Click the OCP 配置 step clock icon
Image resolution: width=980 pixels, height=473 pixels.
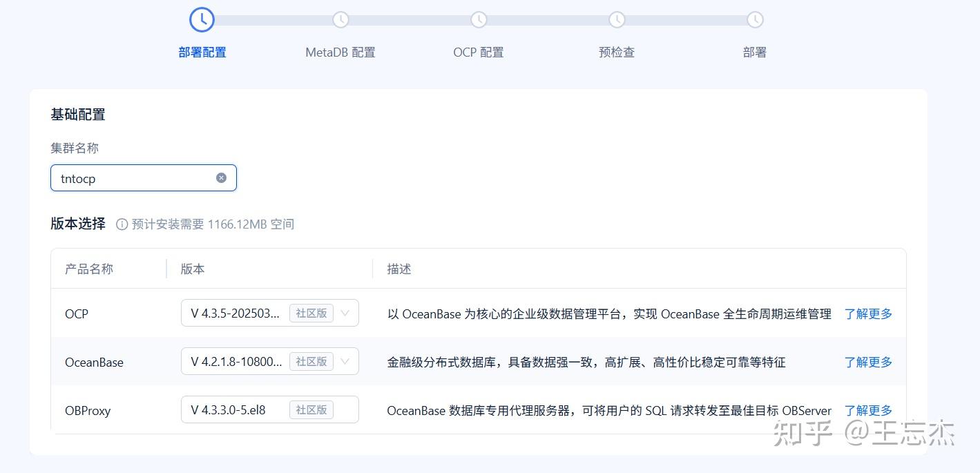[x=478, y=20]
